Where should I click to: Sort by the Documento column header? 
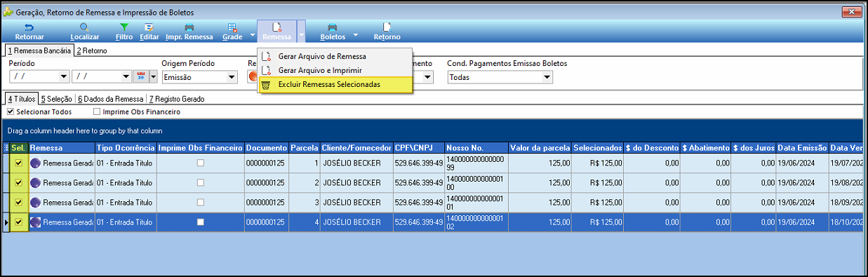tap(267, 148)
